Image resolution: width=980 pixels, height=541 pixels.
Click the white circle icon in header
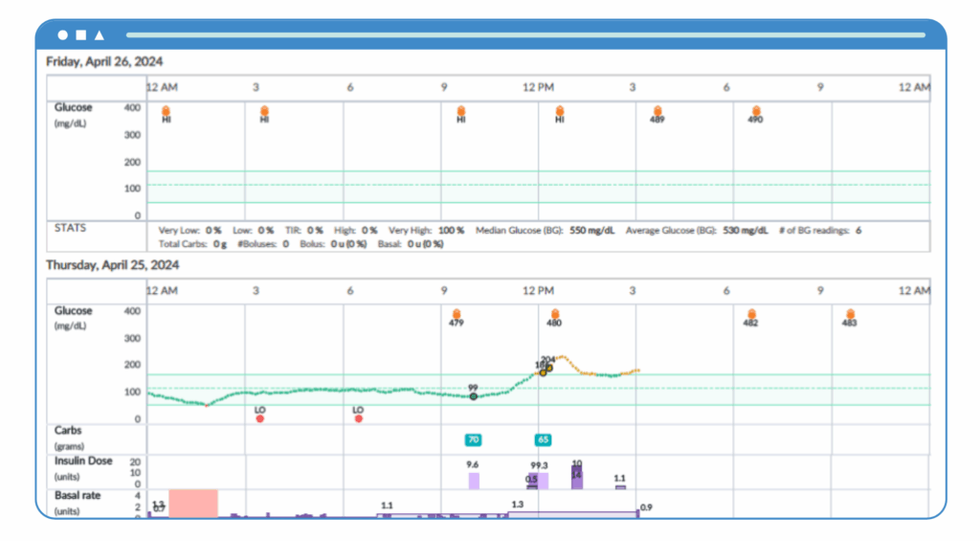click(62, 35)
